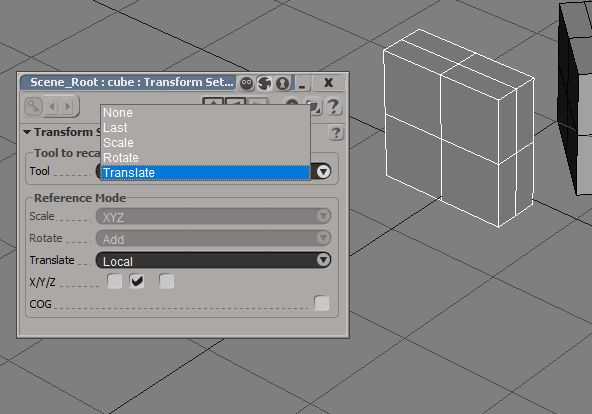Choose Last in the Tool list

pyautogui.click(x=205, y=128)
